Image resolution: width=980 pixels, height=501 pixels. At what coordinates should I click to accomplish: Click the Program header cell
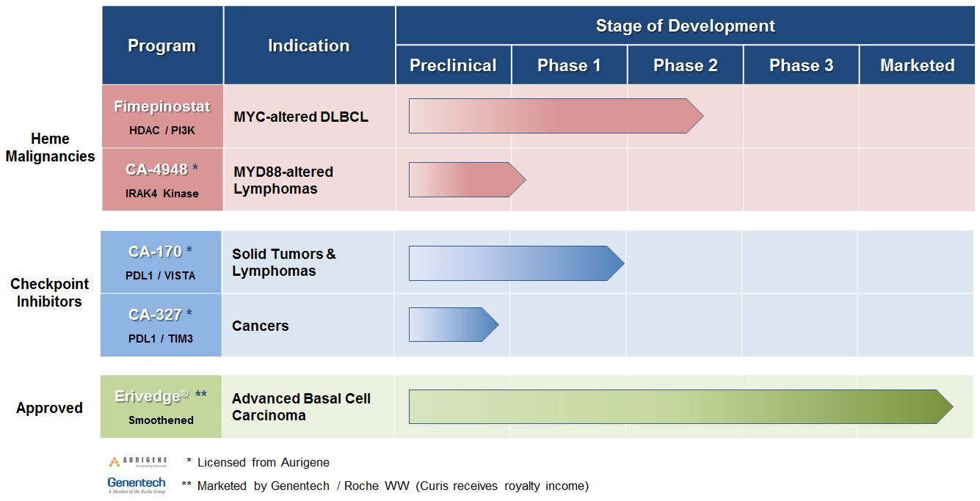pos(162,45)
